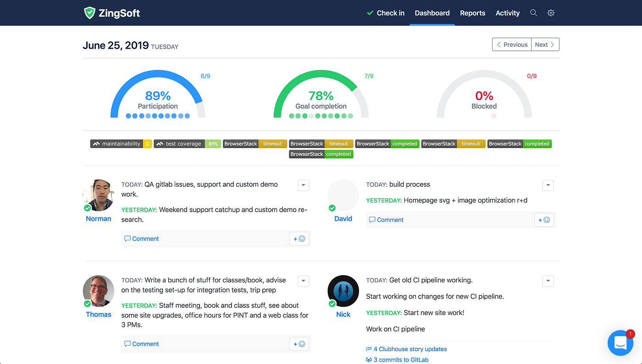
Task: Open the dropdown on David's update card
Action: [548, 185]
